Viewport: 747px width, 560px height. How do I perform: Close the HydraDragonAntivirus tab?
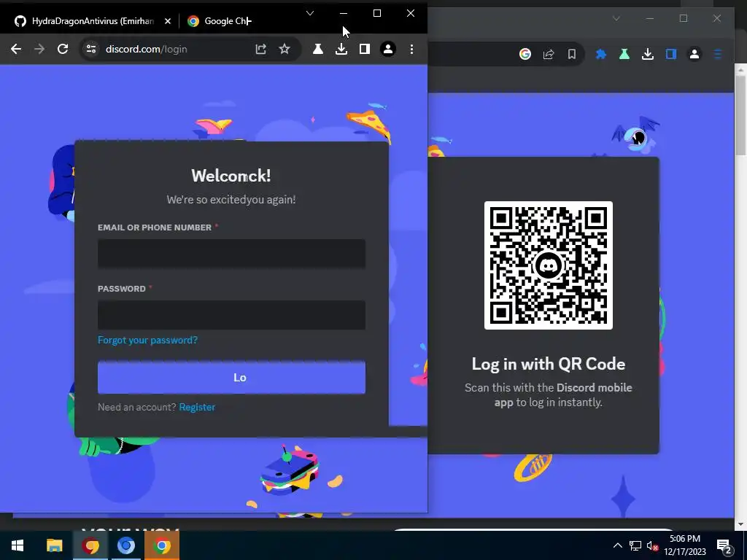(x=167, y=21)
